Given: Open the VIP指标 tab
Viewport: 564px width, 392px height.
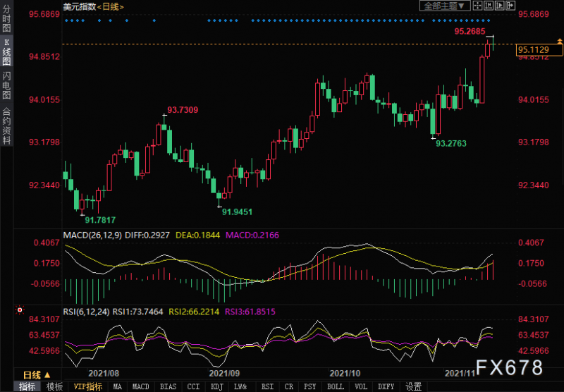Looking at the screenshot, I should 88,386.
